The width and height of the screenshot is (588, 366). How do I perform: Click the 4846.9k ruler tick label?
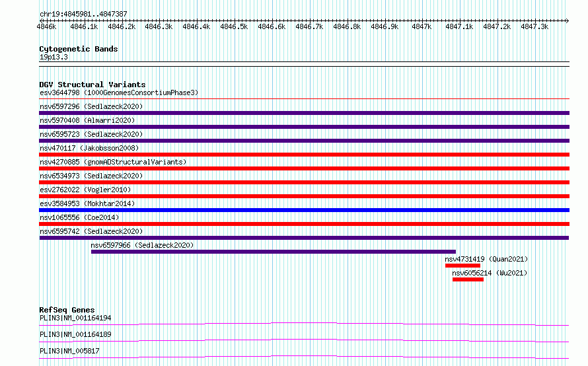pyautogui.click(x=385, y=26)
